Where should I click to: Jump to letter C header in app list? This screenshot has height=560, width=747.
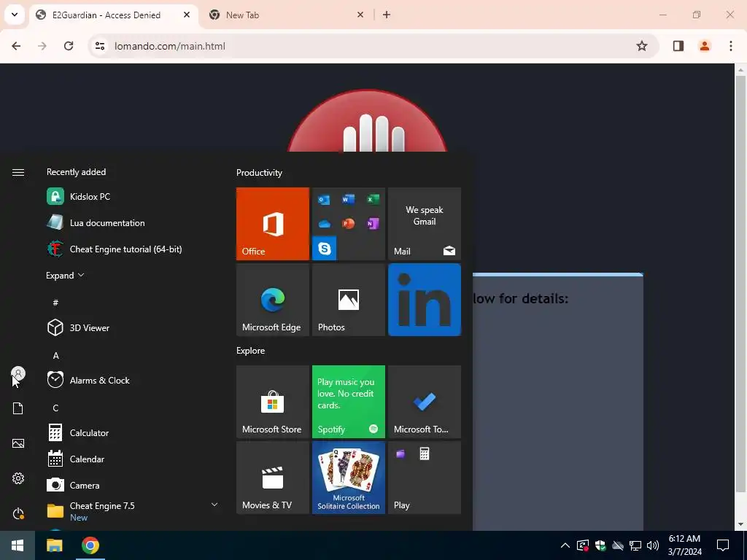pyautogui.click(x=55, y=408)
